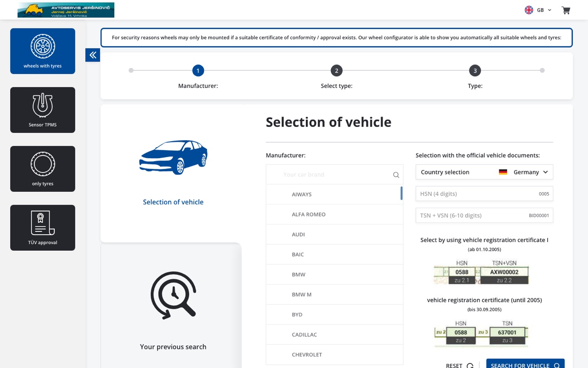Click the registration certificate I sample image
Viewport: 588px width, 368px height.
tap(481, 272)
